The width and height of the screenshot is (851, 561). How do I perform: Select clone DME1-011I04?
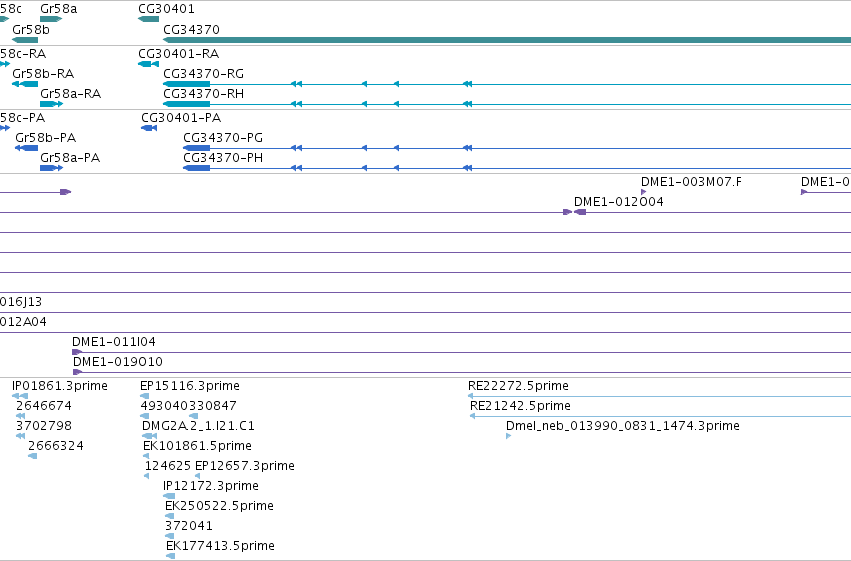coord(461,352)
